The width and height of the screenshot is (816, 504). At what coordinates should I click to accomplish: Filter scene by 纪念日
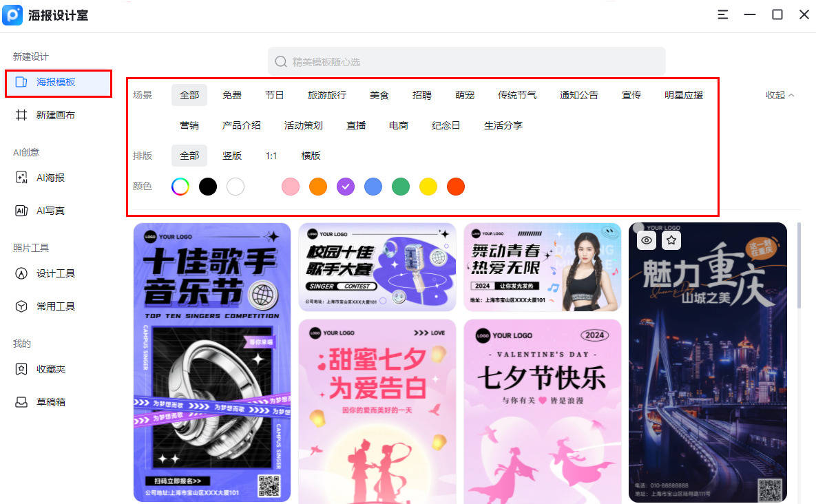446,125
